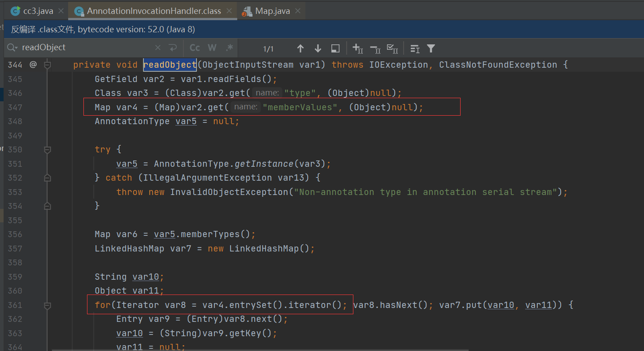Collapse the for loop at line 361

[x=47, y=305]
